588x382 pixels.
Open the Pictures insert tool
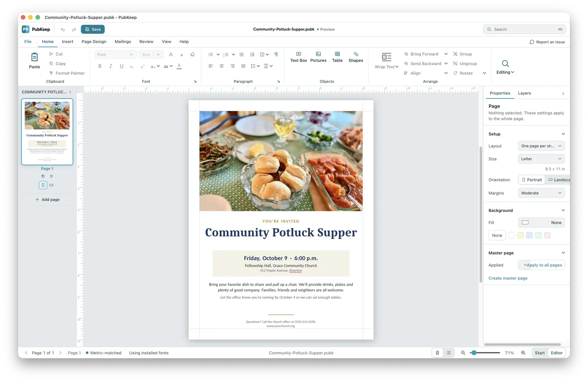pos(318,57)
